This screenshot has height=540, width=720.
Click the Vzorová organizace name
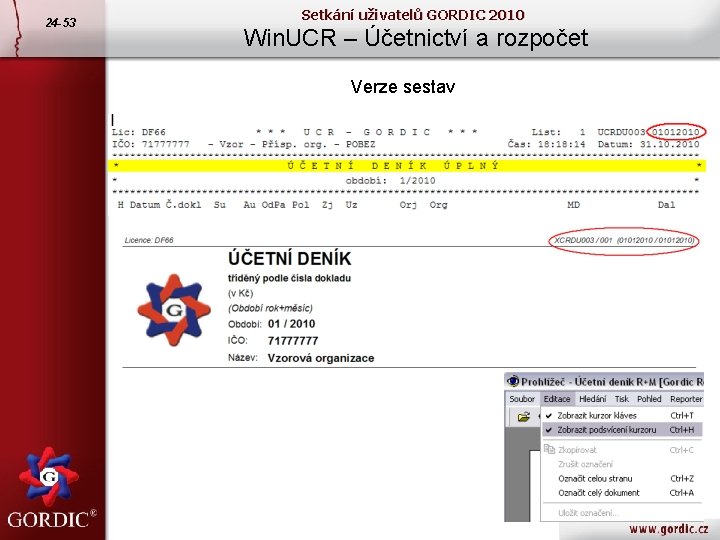point(321,358)
